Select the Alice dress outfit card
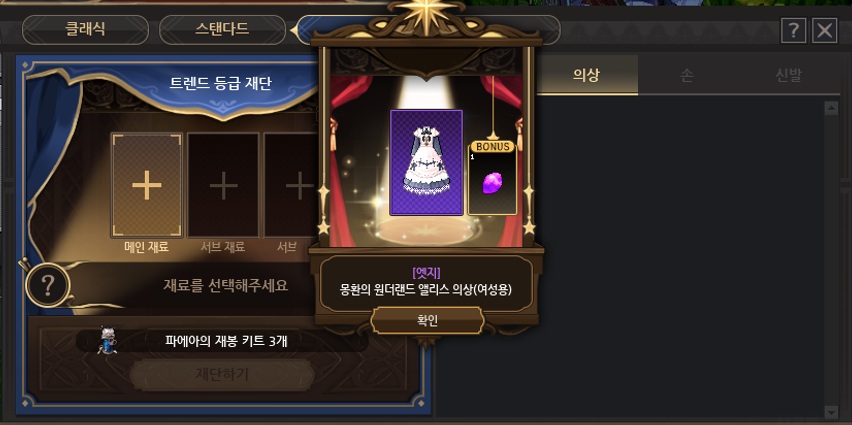The height and width of the screenshot is (425, 852). [427, 162]
